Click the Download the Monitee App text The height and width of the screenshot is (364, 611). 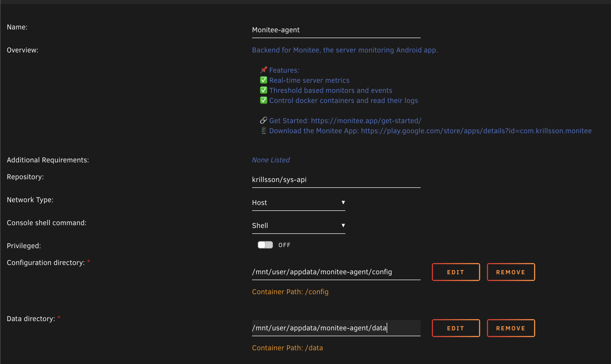click(430, 131)
